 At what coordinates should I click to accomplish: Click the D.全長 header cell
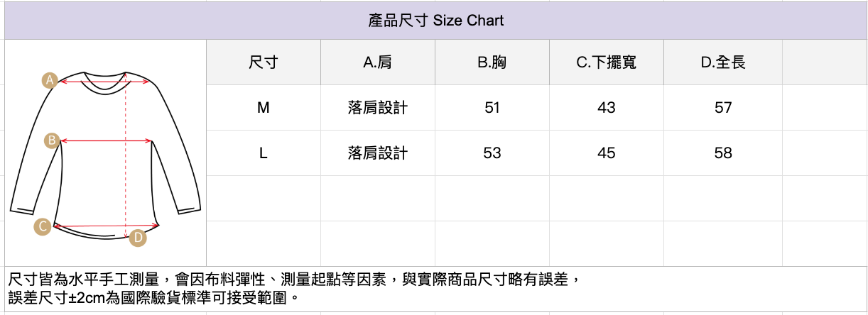tap(722, 62)
